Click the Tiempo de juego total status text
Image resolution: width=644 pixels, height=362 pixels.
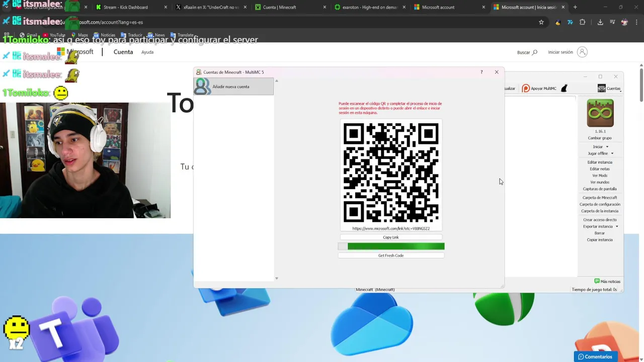coord(594,290)
